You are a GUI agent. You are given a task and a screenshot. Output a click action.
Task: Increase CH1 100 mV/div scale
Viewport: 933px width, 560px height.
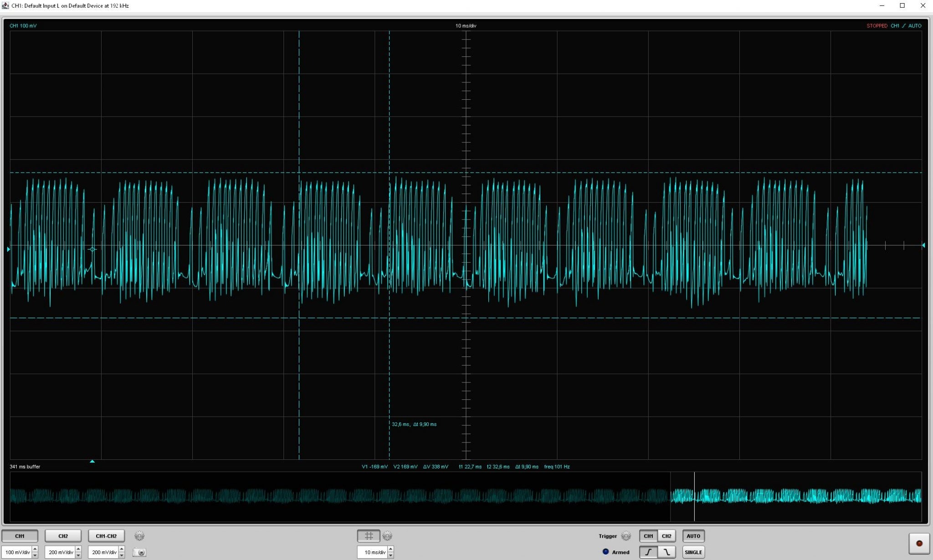[35, 550]
